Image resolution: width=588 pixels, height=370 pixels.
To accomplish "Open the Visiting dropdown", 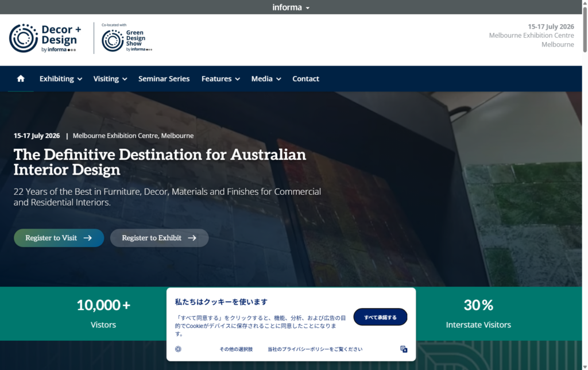I will (107, 78).
